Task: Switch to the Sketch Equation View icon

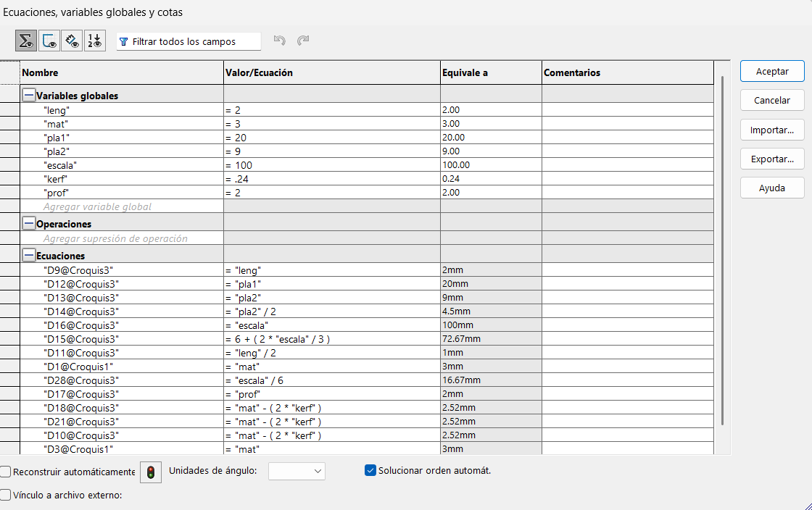Action: (x=49, y=41)
